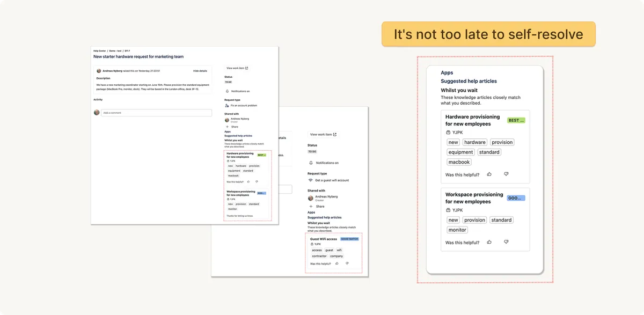Click thumbs up on Hardware provisioning in enlarged panel

click(x=489, y=174)
